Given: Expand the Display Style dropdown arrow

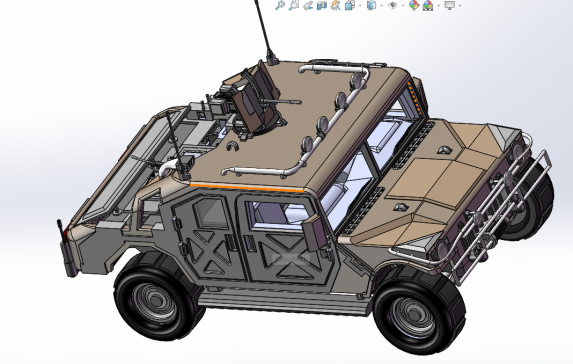Looking at the screenshot, I should click(382, 5).
